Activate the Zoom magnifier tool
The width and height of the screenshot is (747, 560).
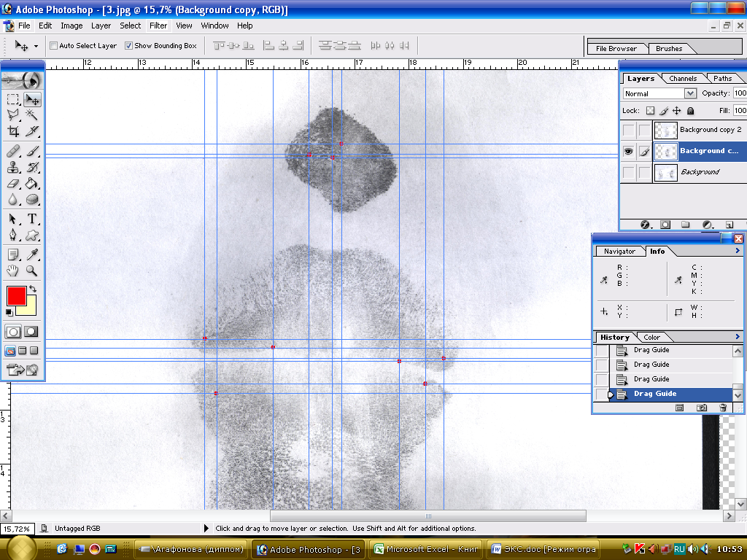32,271
